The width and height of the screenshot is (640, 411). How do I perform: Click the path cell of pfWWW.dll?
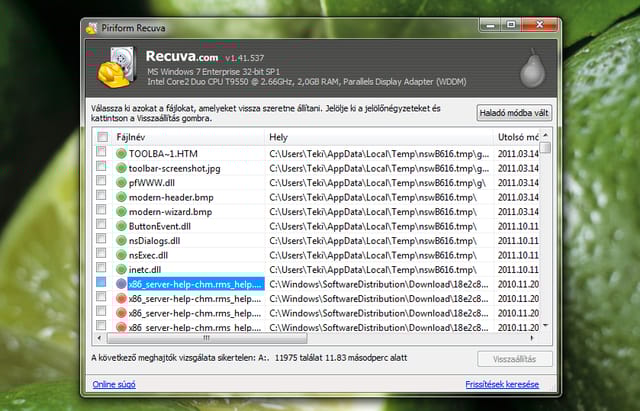point(378,183)
